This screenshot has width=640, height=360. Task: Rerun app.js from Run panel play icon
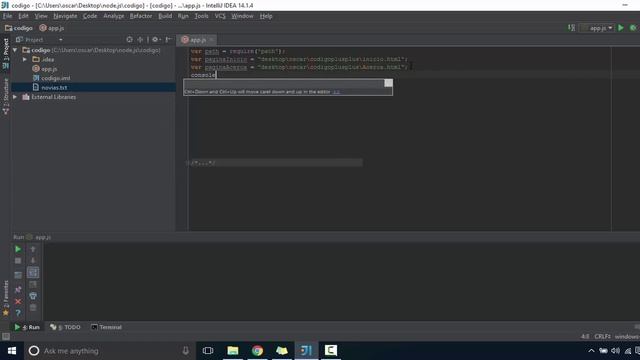tap(18, 249)
